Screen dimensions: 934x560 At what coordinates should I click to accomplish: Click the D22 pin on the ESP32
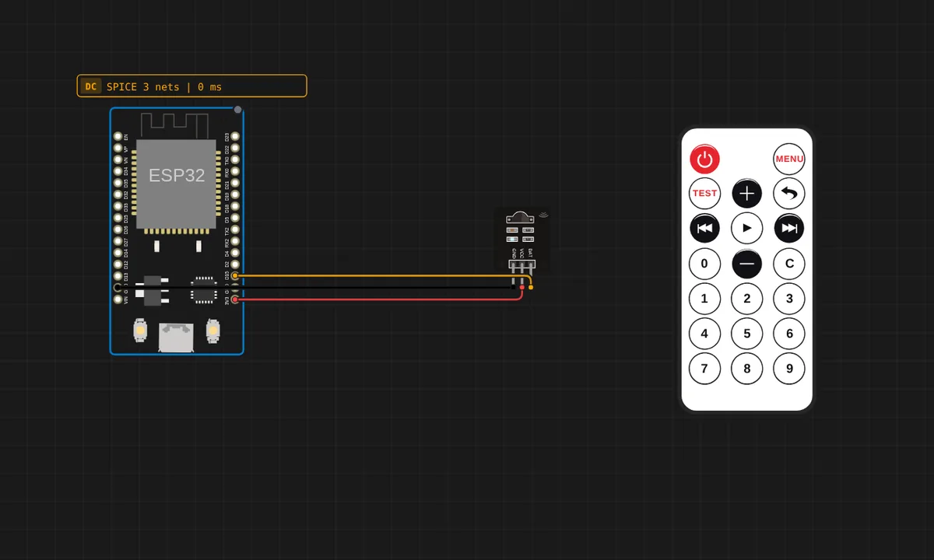point(235,148)
